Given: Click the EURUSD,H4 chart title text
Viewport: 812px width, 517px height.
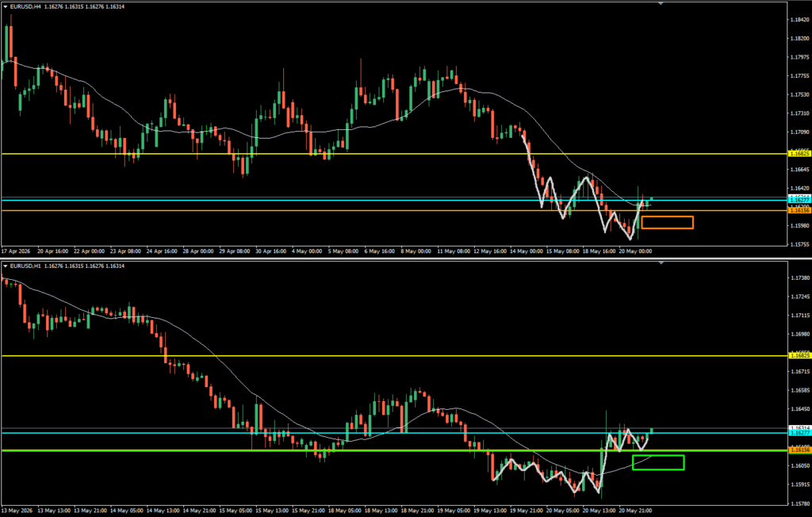Looking at the screenshot, I should coord(25,6).
